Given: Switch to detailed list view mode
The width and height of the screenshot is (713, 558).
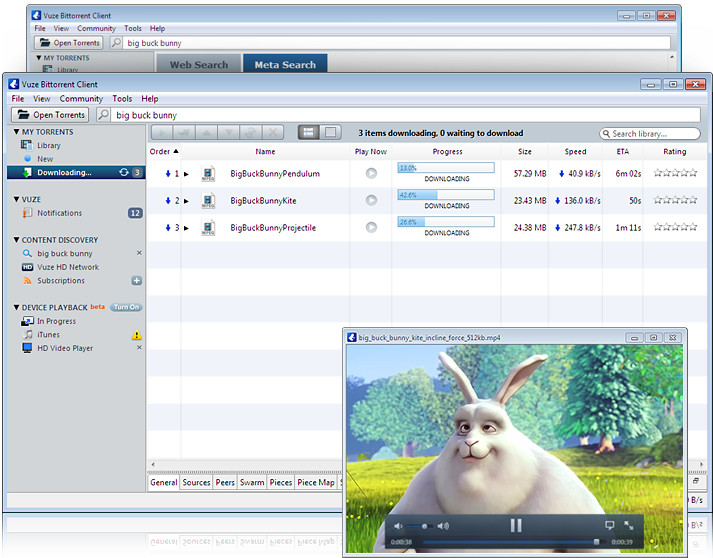Looking at the screenshot, I should [x=309, y=132].
